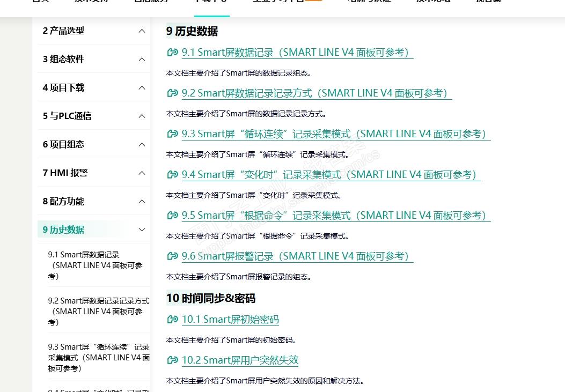Select 6 项目组态 in the sidebar

point(63,145)
